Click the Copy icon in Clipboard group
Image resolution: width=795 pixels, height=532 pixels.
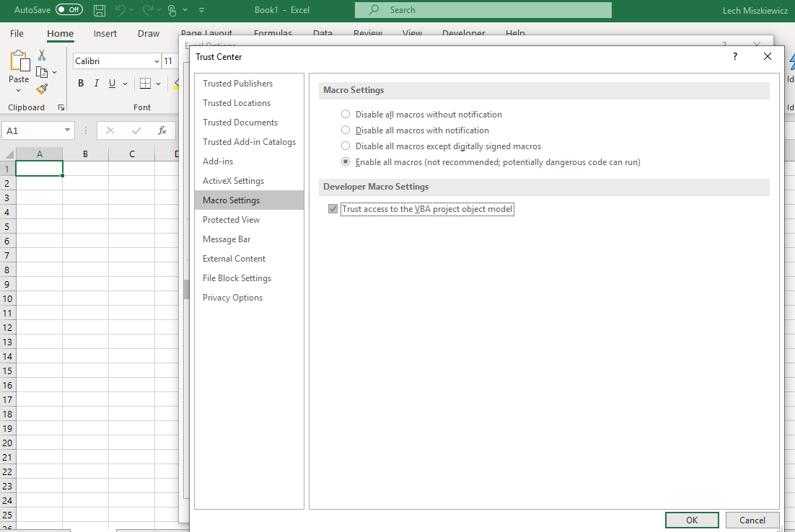[43, 72]
